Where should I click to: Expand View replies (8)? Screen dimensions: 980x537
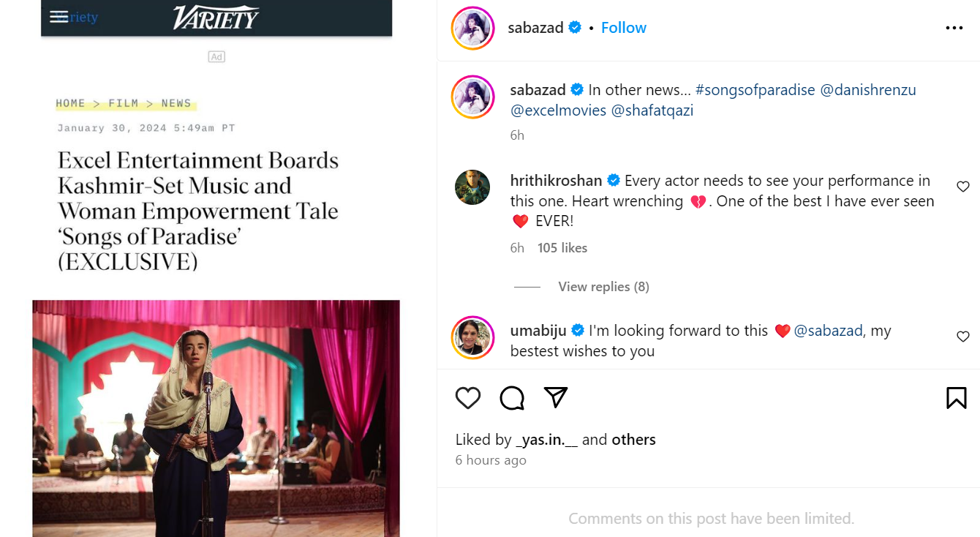pos(603,287)
